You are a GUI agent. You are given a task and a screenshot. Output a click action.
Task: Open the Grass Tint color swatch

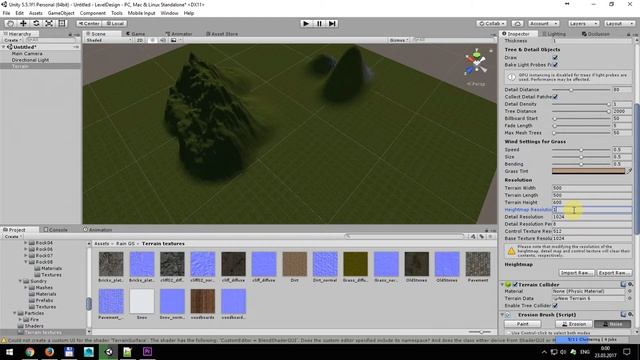(588, 171)
